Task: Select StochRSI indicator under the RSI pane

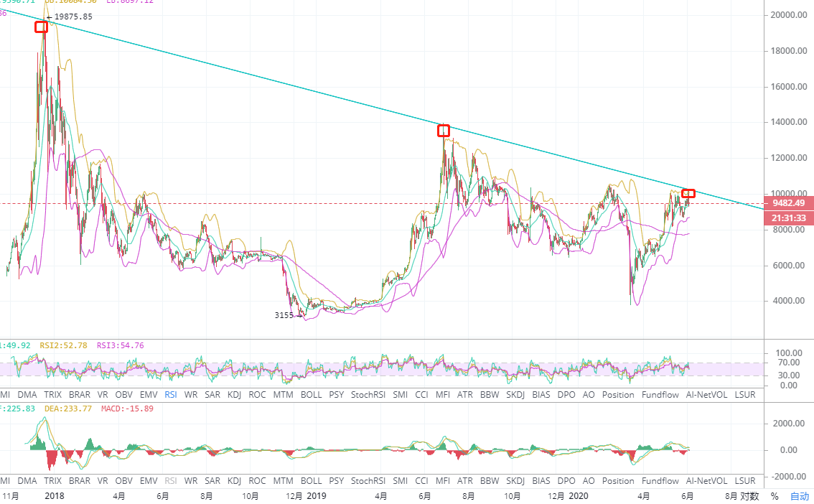Action: pyautogui.click(x=368, y=394)
